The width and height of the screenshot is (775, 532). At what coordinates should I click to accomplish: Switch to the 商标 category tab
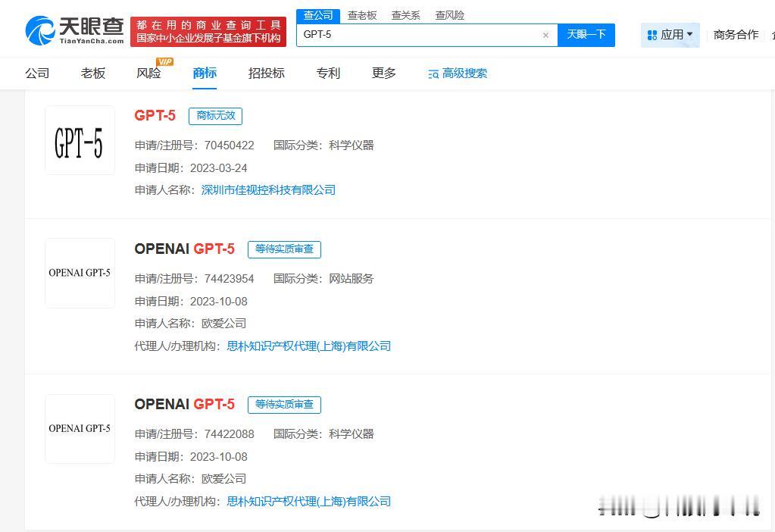pyautogui.click(x=205, y=74)
